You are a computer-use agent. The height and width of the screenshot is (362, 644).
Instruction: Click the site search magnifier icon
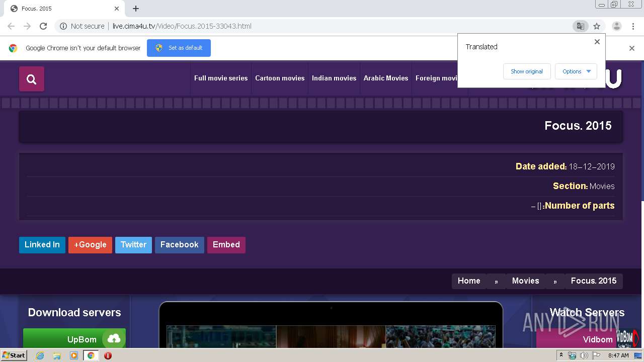(32, 79)
